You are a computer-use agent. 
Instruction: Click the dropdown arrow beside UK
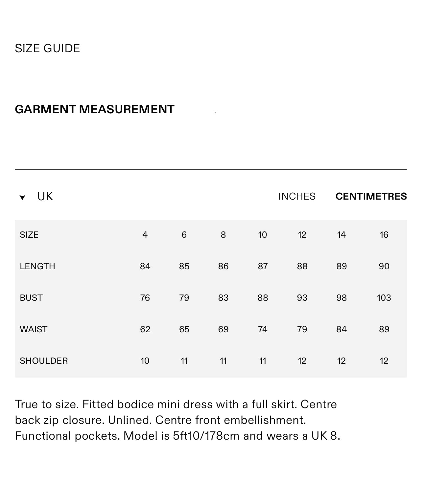coord(22,197)
